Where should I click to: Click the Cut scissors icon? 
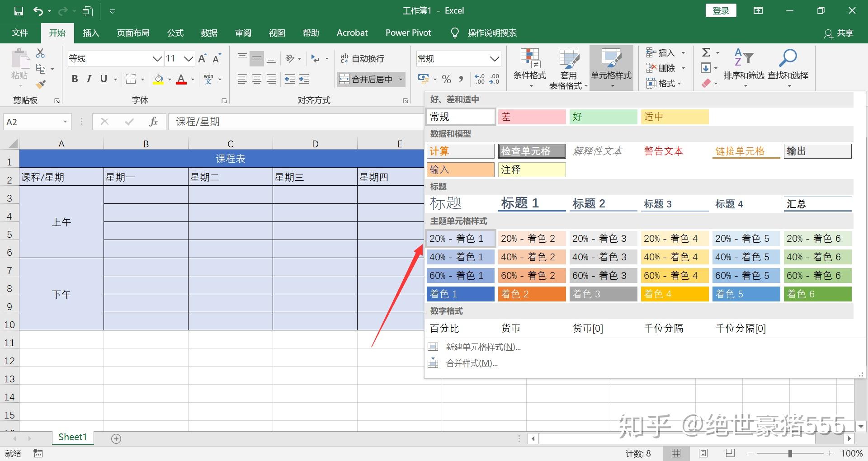click(40, 53)
